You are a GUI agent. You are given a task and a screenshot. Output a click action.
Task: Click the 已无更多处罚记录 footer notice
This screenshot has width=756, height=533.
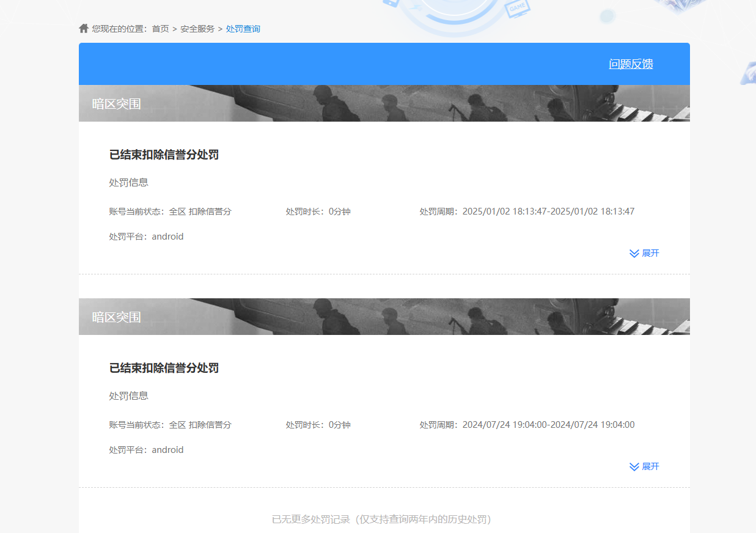click(381, 519)
